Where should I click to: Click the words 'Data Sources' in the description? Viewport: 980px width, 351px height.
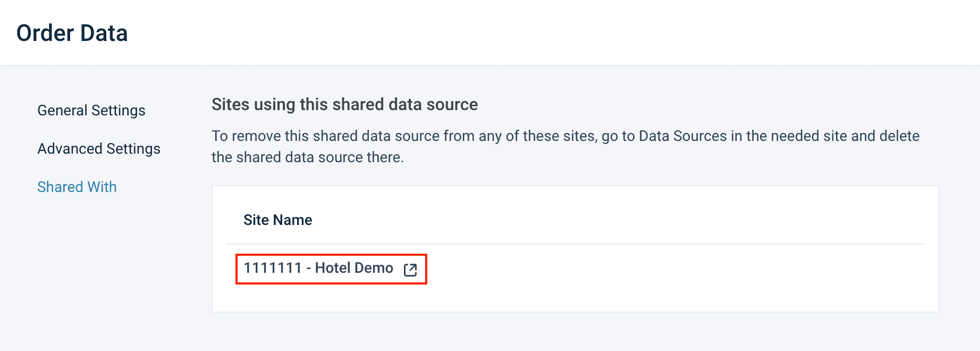(x=682, y=136)
